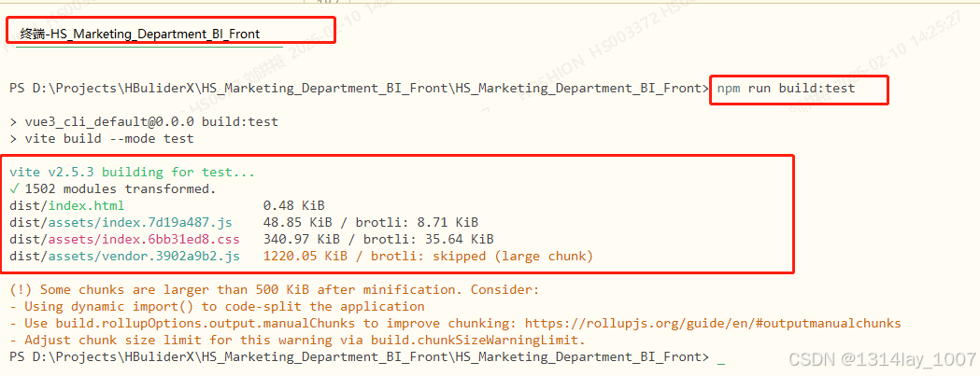The height and width of the screenshot is (376, 980).
Task: Click the cursor at the last prompt
Action: tap(721, 358)
